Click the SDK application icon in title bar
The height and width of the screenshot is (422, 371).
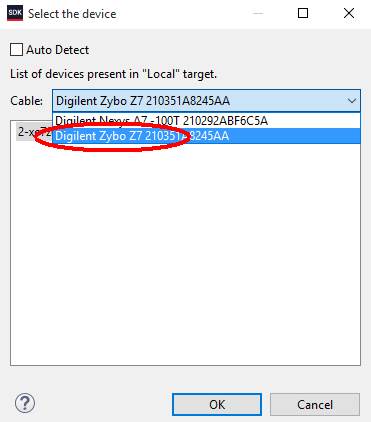(x=15, y=14)
